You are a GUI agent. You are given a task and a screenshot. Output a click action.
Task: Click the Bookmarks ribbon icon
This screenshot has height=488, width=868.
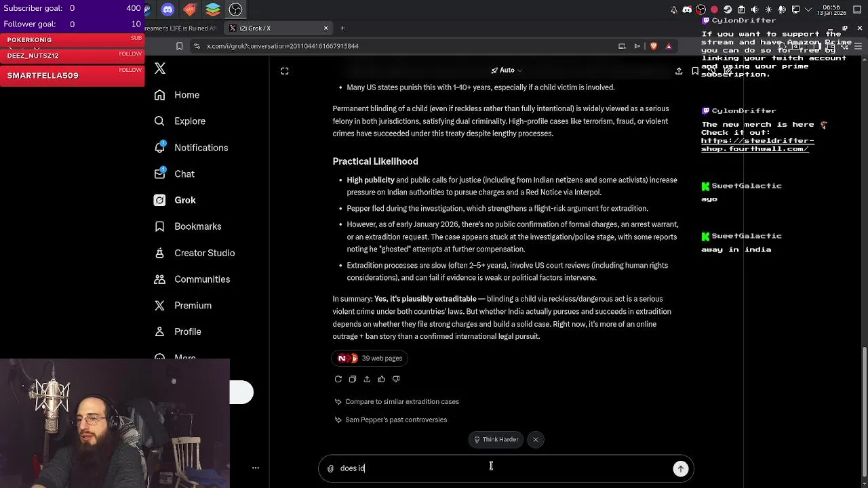pyautogui.click(x=159, y=226)
